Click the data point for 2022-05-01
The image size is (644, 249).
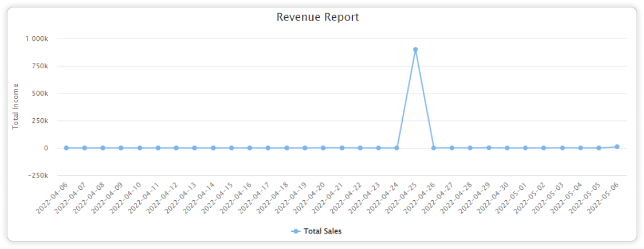tap(525, 148)
